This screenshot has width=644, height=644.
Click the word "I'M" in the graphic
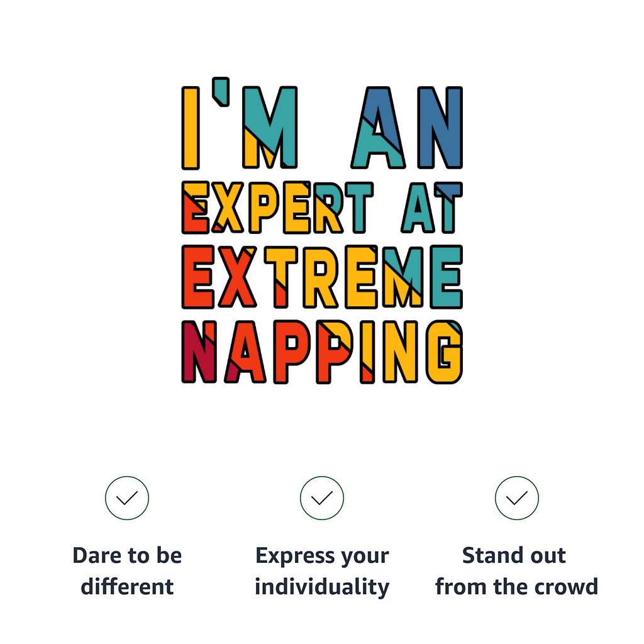240,128
